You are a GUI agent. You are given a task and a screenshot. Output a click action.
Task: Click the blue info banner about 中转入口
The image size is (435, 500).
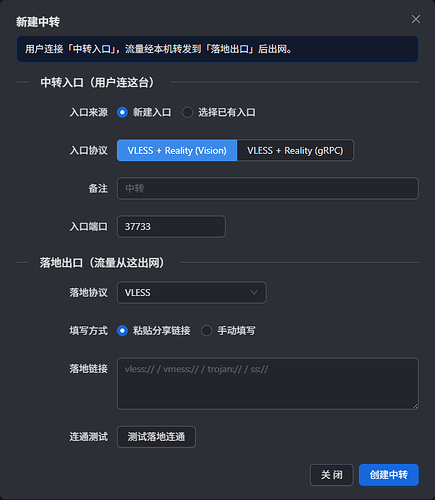217,49
